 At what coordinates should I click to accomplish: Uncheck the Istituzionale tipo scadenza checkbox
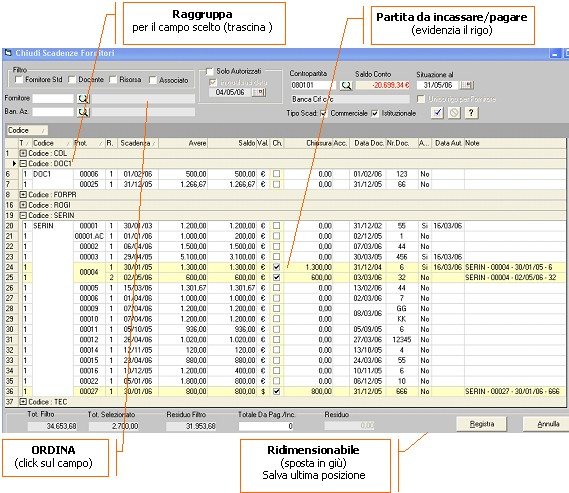point(375,114)
